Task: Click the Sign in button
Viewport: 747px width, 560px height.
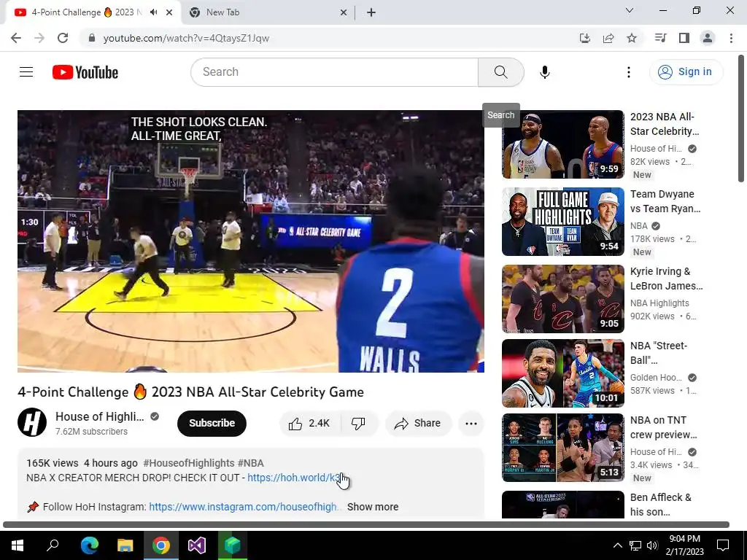Action: (686, 72)
